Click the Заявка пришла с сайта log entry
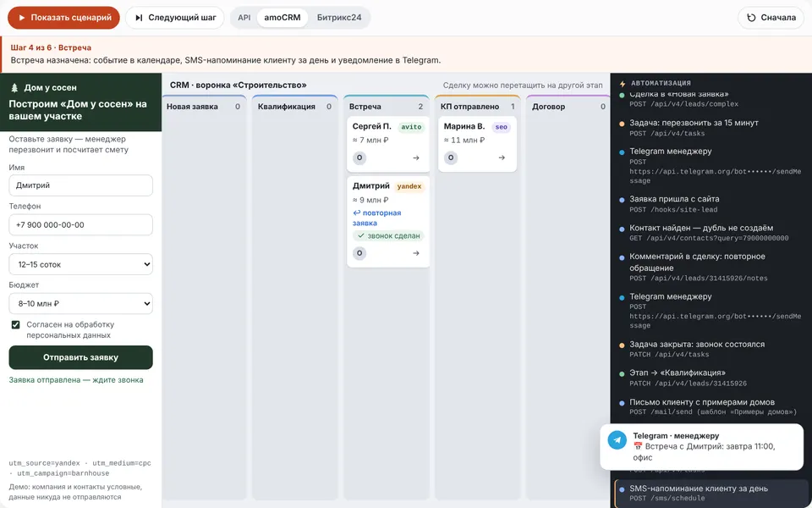 point(710,204)
